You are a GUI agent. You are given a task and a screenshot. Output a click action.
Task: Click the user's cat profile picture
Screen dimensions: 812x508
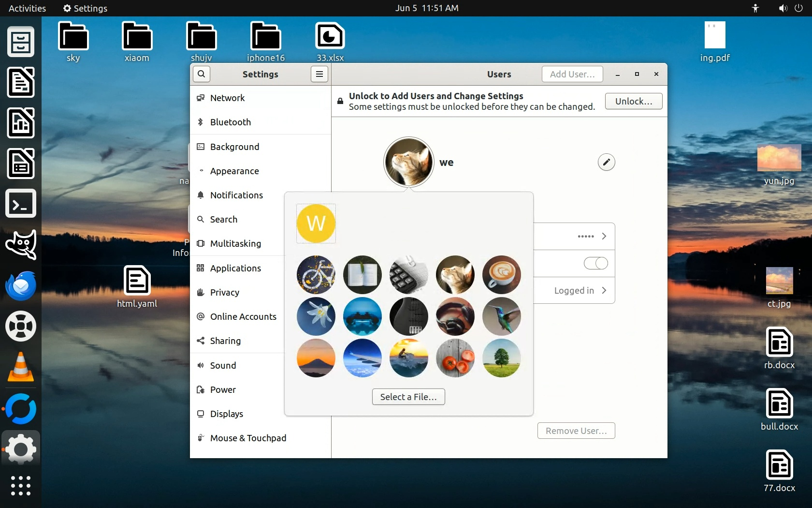pos(408,162)
